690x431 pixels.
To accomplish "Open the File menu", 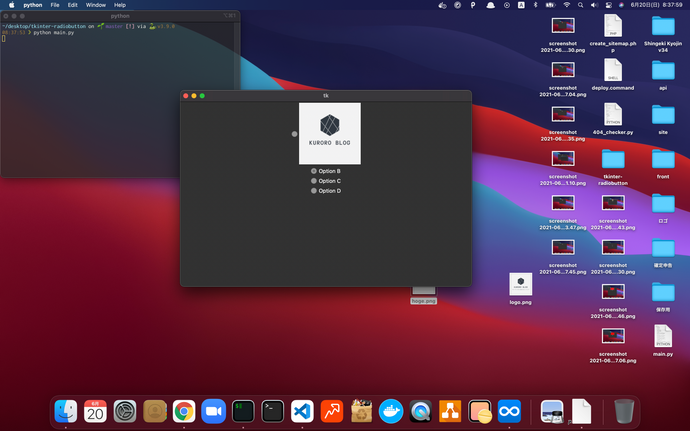I will [x=55, y=5].
